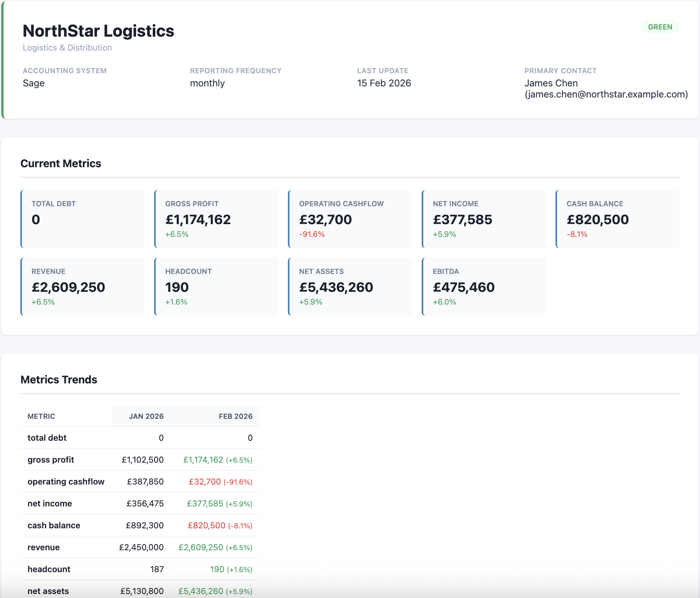This screenshot has height=598, width=700.
Task: Open James Chen's email link
Action: point(606,95)
